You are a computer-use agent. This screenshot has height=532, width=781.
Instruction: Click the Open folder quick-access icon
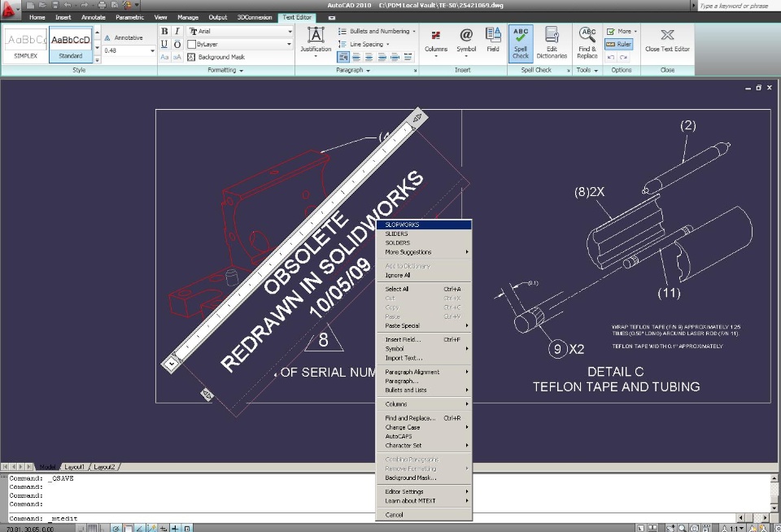(x=42, y=6)
